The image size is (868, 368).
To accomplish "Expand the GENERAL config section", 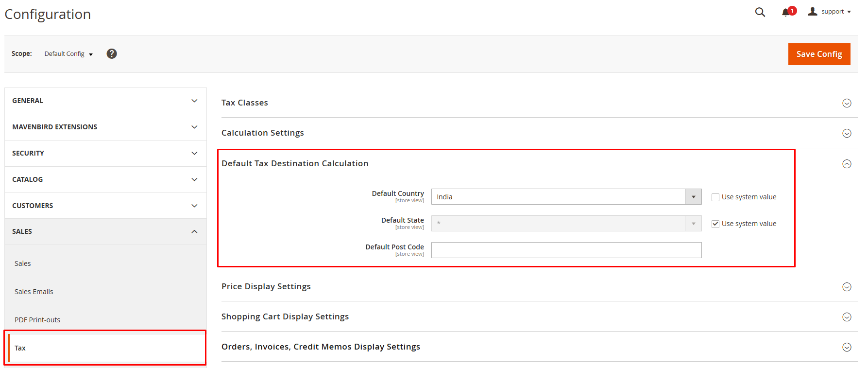I will 105,101.
